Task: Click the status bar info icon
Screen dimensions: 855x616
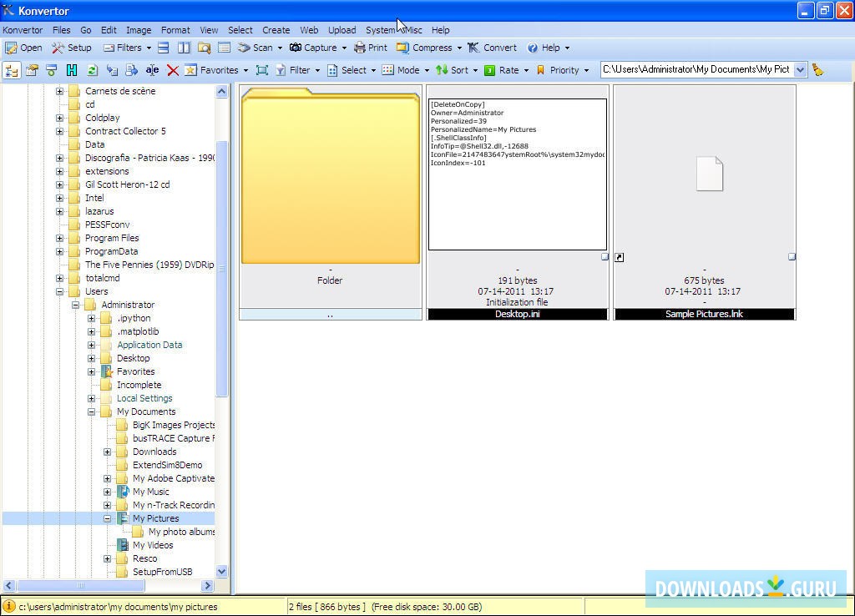Action: pos(8,606)
